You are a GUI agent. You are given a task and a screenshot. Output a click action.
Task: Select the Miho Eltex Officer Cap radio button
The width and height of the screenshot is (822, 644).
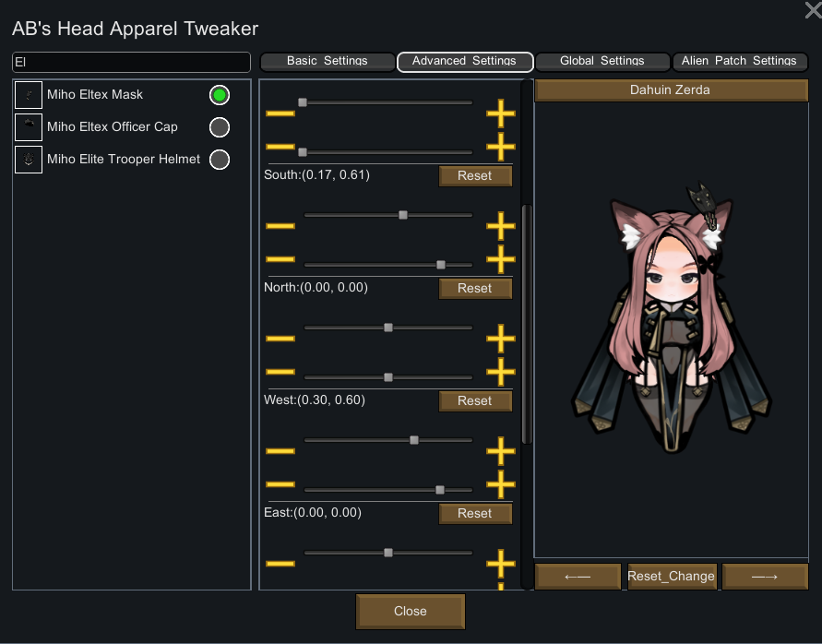coord(220,127)
